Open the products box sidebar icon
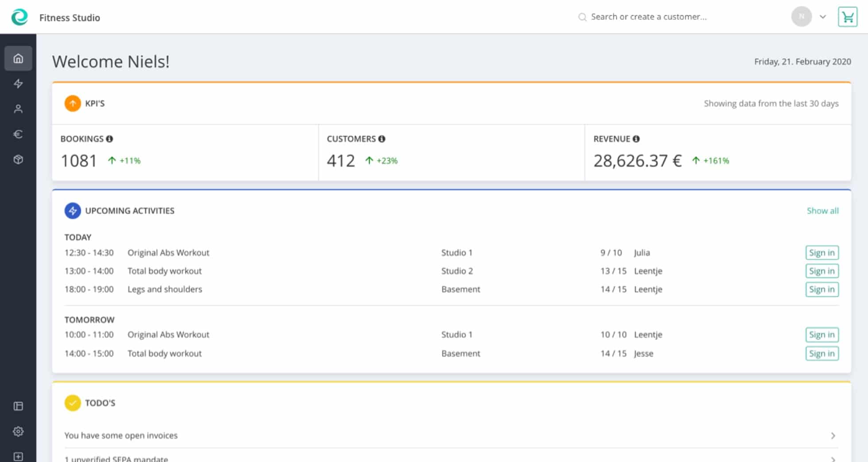 point(18,159)
